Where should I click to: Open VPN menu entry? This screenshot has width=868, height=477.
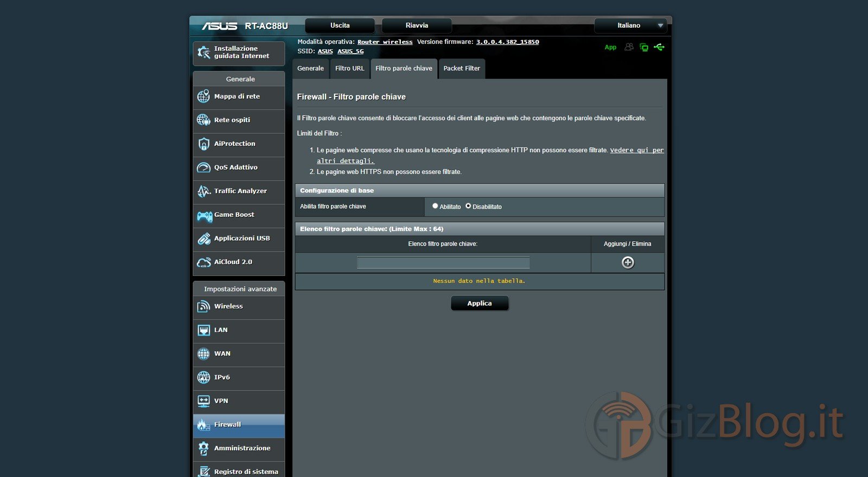[x=239, y=401]
